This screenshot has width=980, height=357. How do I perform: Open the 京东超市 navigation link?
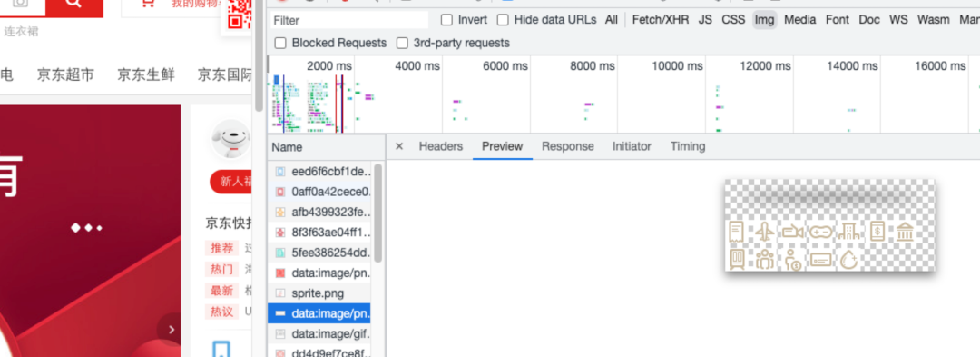(65, 75)
